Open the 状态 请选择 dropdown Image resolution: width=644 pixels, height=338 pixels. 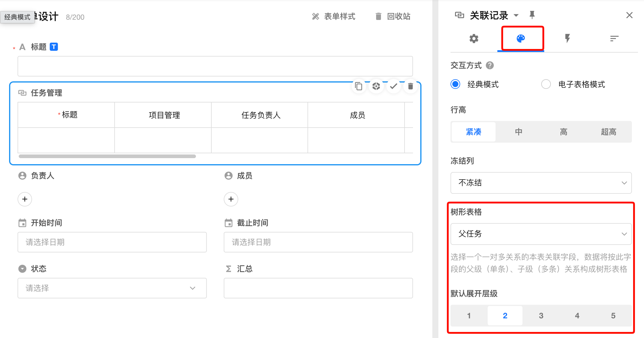[x=112, y=288]
